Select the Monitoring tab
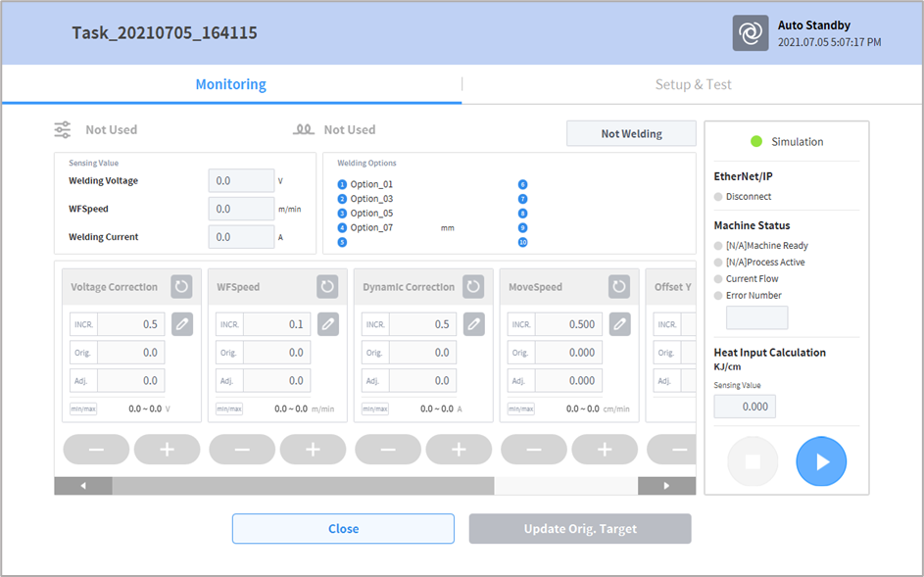The height and width of the screenshot is (577, 924). click(x=231, y=84)
